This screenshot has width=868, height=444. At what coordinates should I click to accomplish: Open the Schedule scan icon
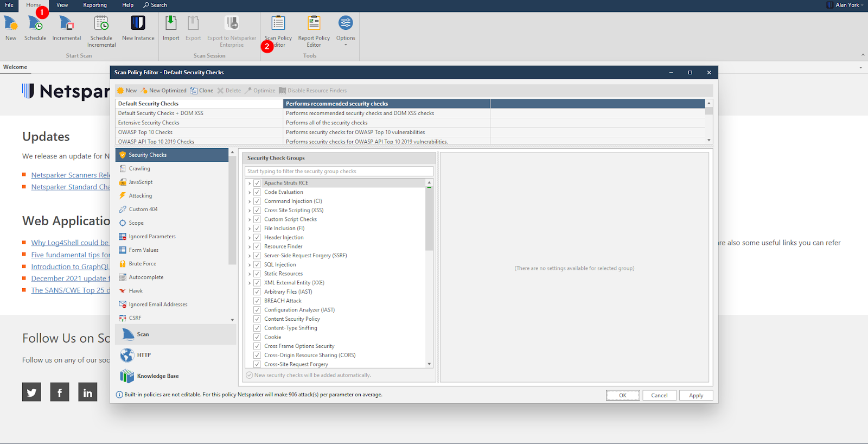tap(35, 28)
